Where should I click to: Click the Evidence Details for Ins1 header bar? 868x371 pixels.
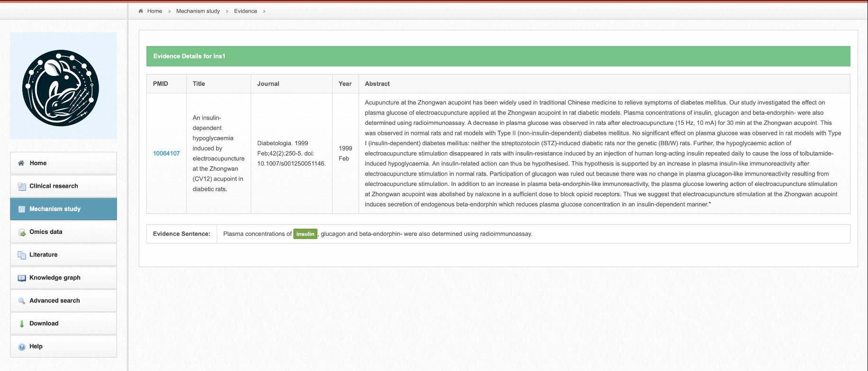(498, 56)
